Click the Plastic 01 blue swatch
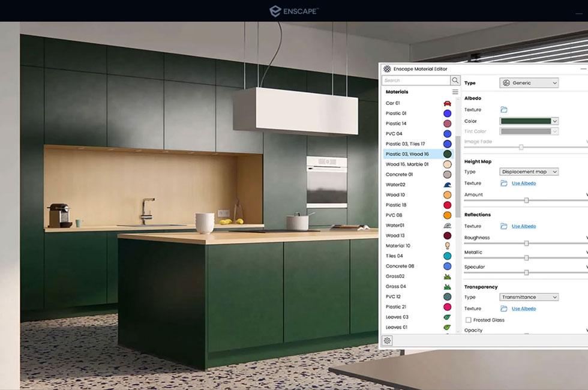 click(448, 113)
